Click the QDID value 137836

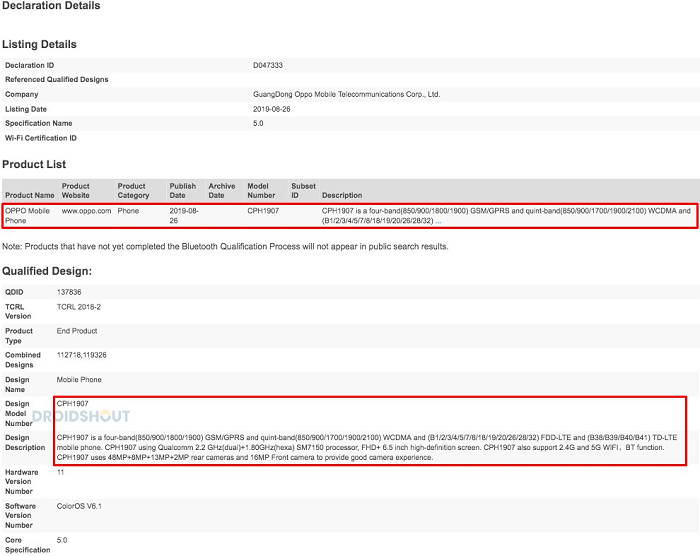point(69,292)
